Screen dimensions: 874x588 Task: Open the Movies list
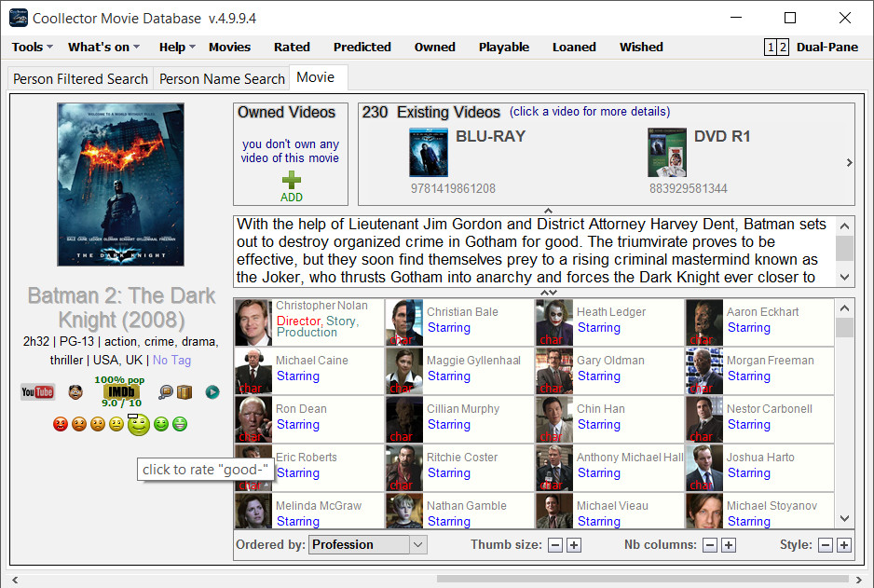[x=229, y=48]
